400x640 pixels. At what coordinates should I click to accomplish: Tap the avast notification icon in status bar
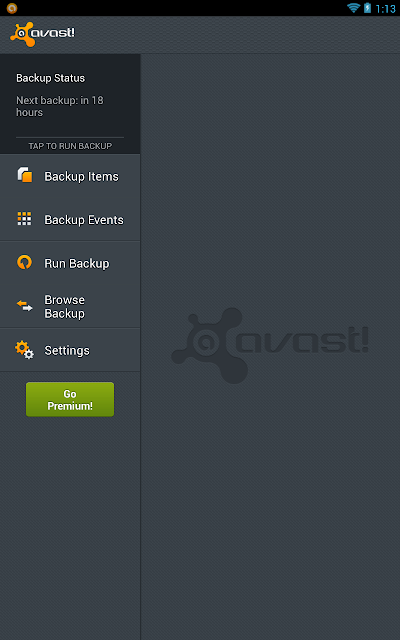[12, 8]
